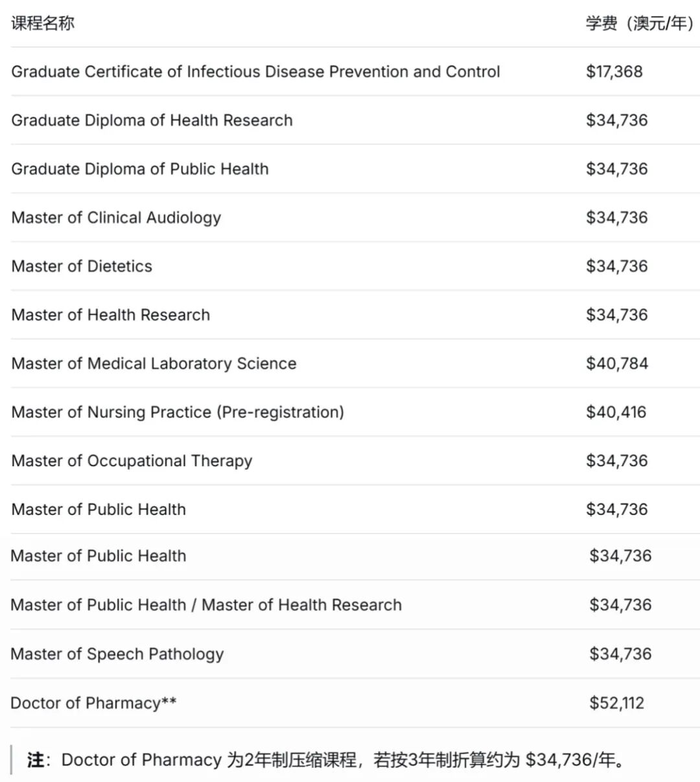
Task: Select Graduate Certificate of Infectious Disease row
Action: (x=255, y=71)
